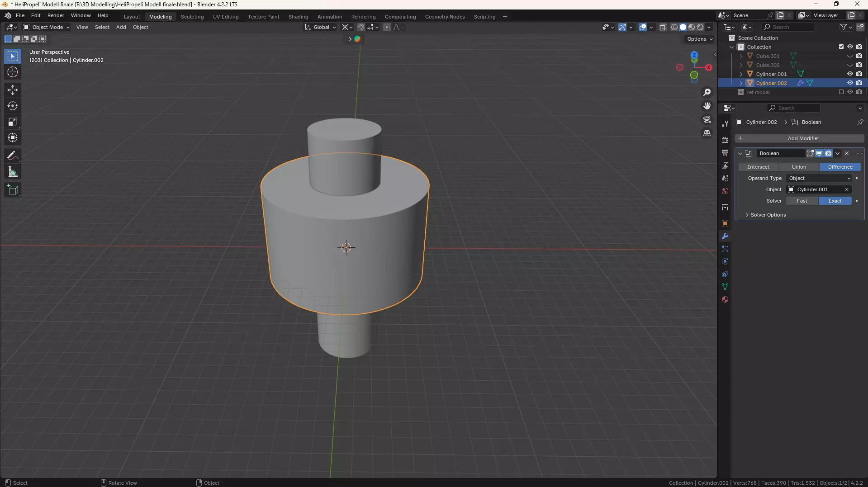Toggle X-ray display mode
This screenshot has width=868, height=487.
663,27
